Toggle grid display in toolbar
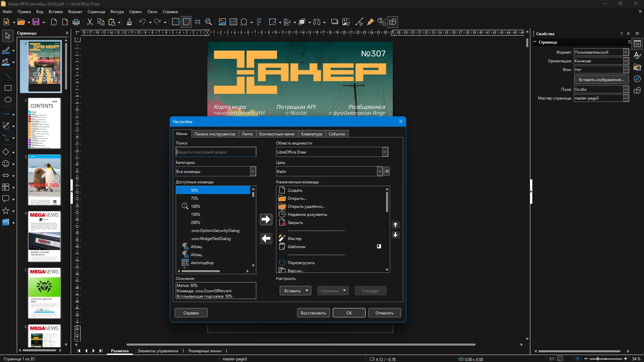Viewport: 644px width, 362px height. (x=175, y=22)
